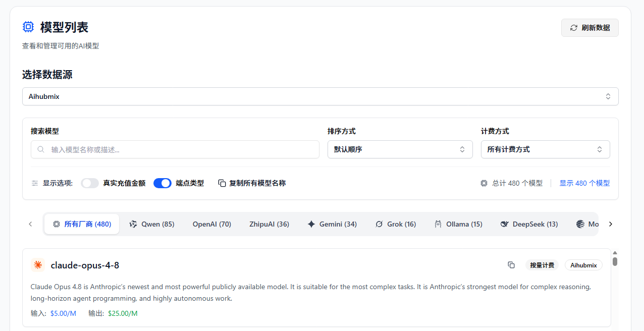Select the all vendors (480) tab
644x331 pixels.
pyautogui.click(x=82, y=224)
